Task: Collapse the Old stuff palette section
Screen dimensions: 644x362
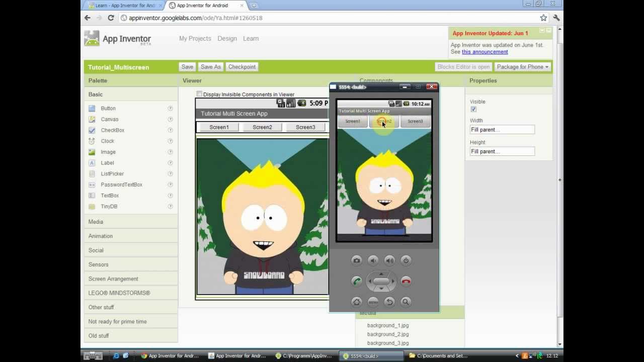Action: point(131,335)
